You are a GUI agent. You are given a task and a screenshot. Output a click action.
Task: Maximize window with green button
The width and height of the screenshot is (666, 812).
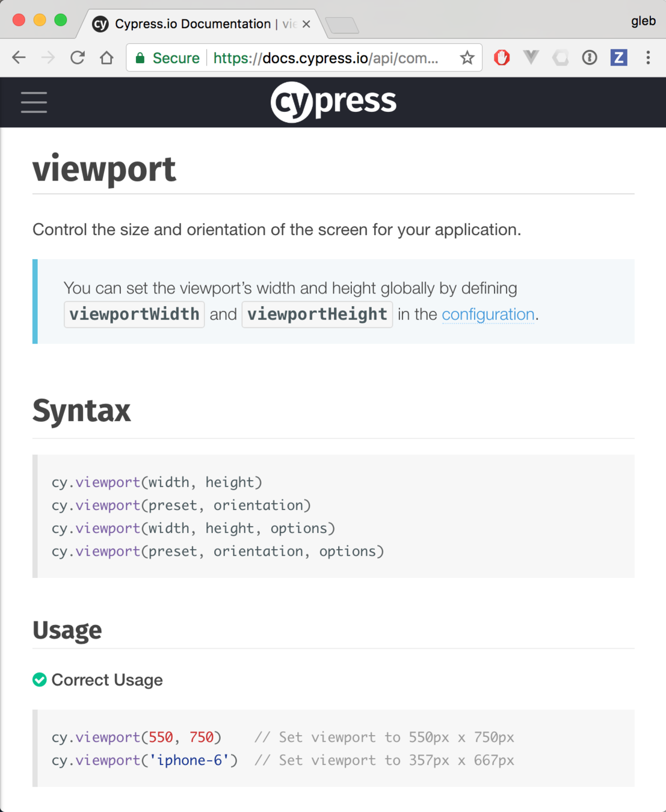[61, 20]
